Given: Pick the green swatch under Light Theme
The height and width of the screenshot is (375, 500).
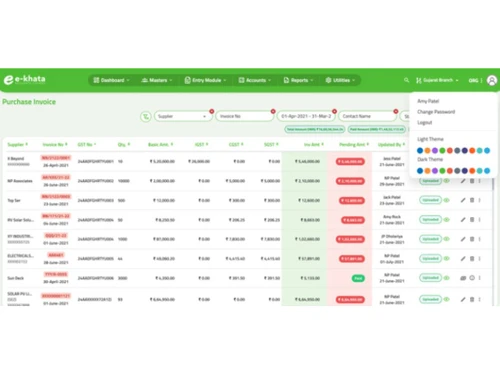Looking at the screenshot, I should pos(442,151).
